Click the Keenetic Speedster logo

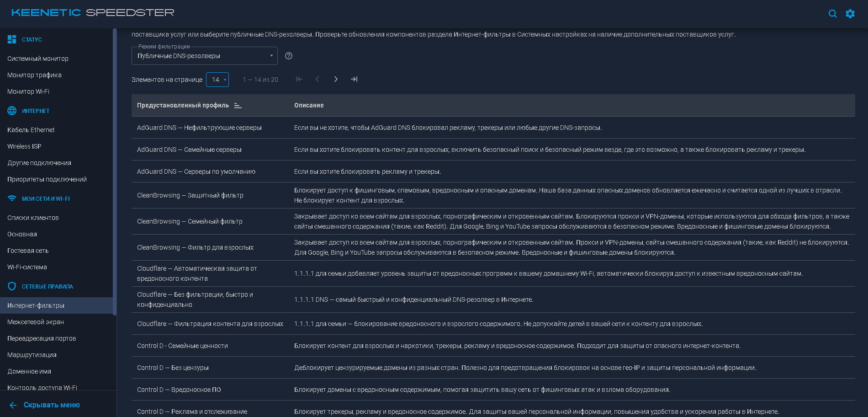pyautogui.click(x=93, y=13)
